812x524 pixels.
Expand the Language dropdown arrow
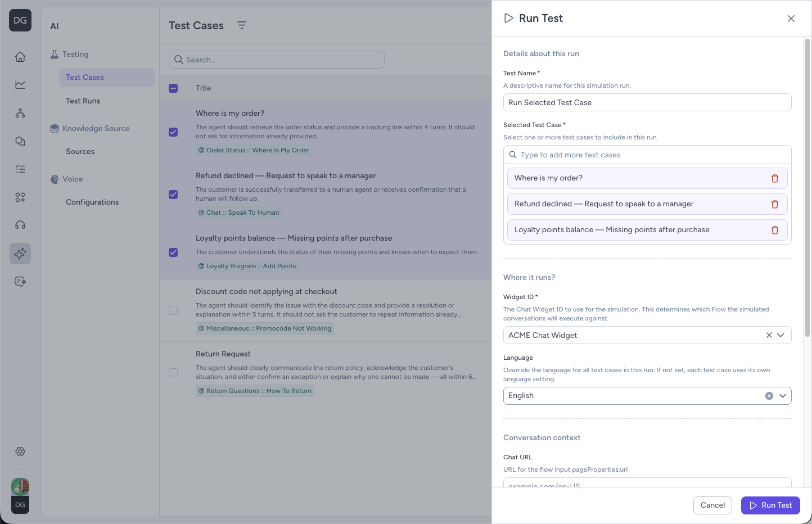(x=782, y=396)
